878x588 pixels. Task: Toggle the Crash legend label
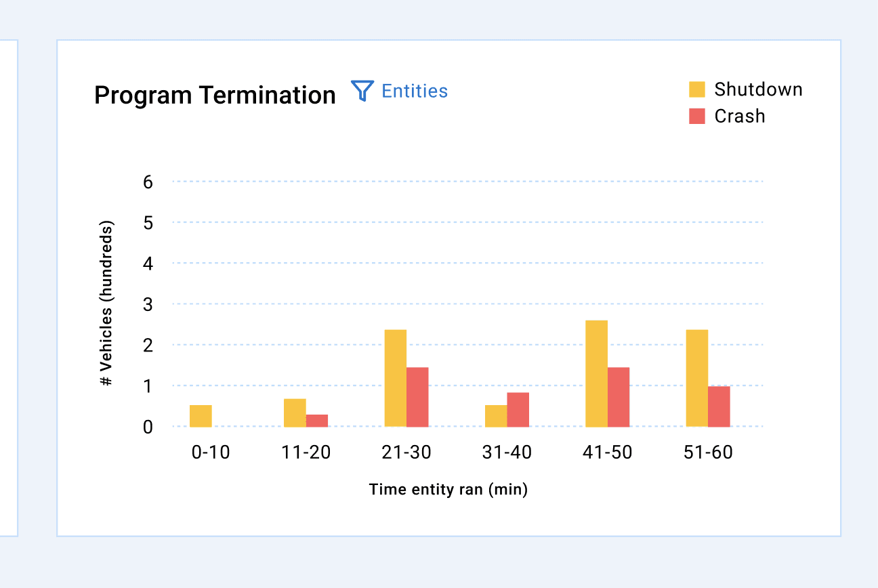tap(740, 116)
